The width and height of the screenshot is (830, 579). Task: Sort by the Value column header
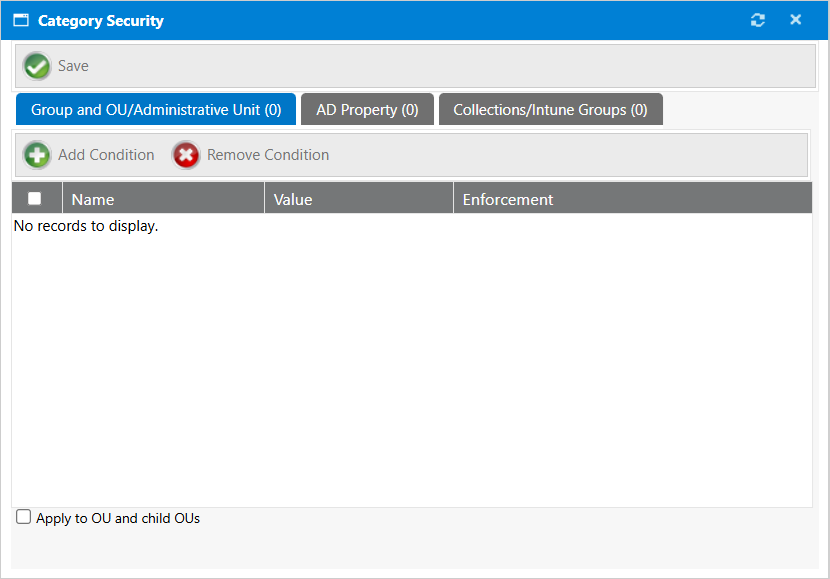[x=293, y=199]
